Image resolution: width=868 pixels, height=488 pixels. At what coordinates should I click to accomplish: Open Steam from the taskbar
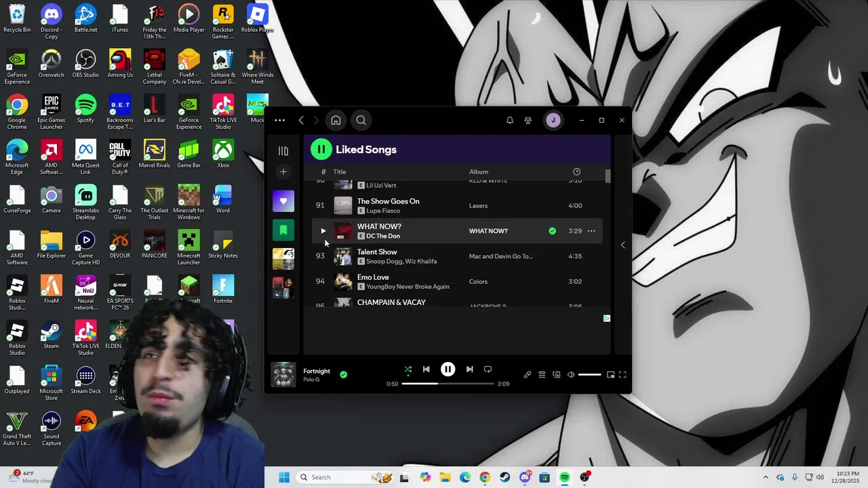tap(505, 477)
